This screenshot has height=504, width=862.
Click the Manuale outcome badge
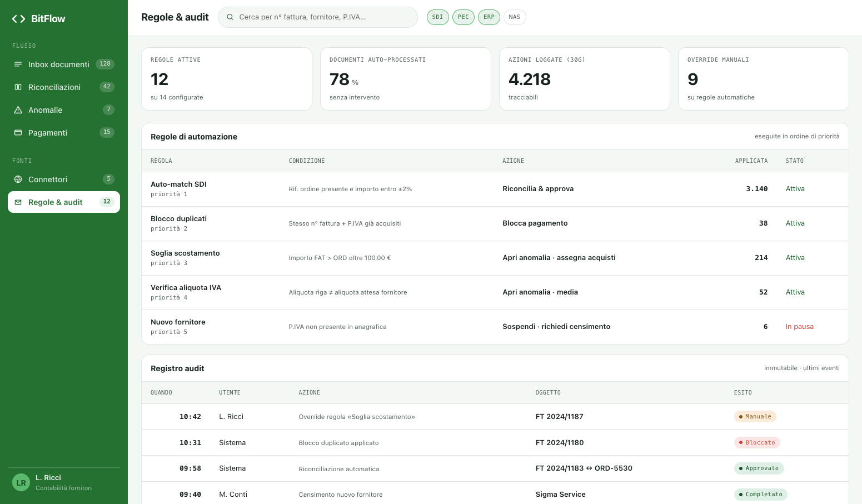click(755, 417)
